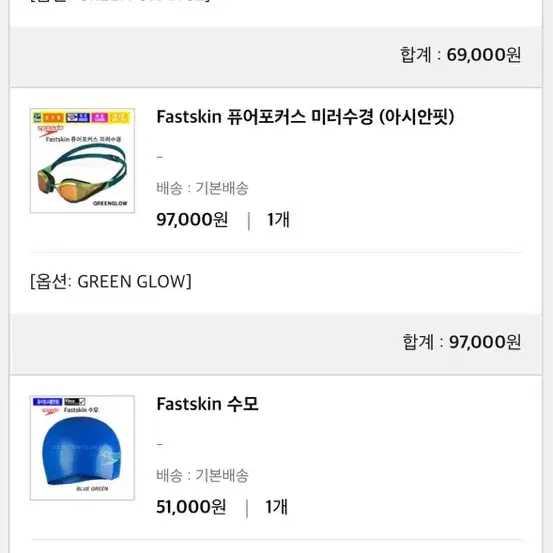Click the 합계 : 69,000원 subtotal row
Screen dimensions: 553x553
276,56
